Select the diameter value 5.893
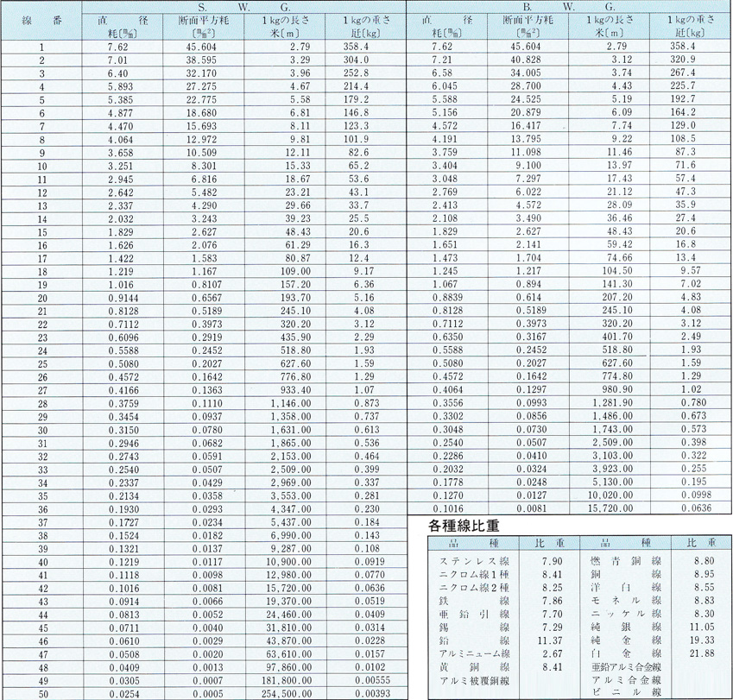The height and width of the screenshot is (700, 733). (x=120, y=86)
